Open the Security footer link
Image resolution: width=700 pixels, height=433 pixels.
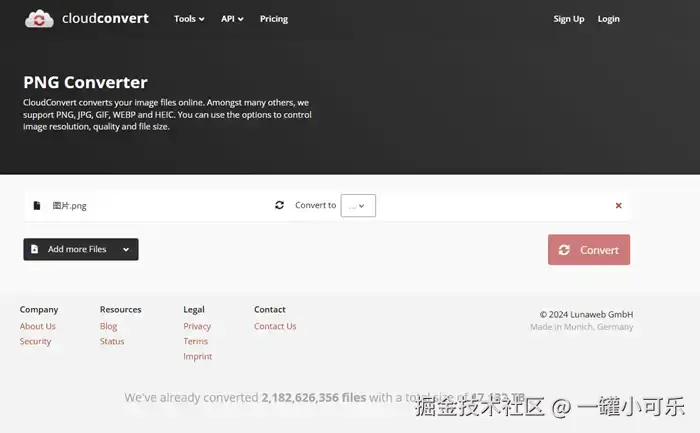pos(35,341)
